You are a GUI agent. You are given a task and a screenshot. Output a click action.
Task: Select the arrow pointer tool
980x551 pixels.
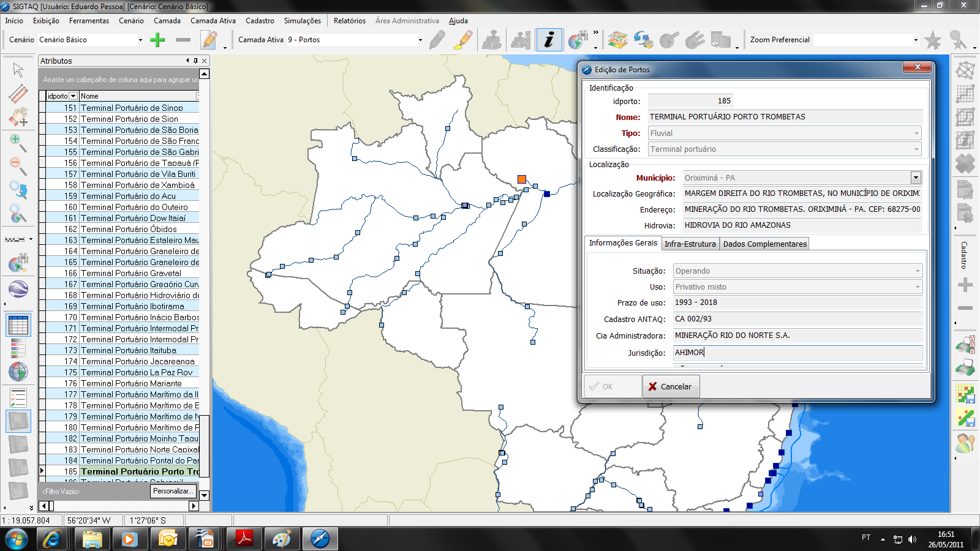coord(18,69)
